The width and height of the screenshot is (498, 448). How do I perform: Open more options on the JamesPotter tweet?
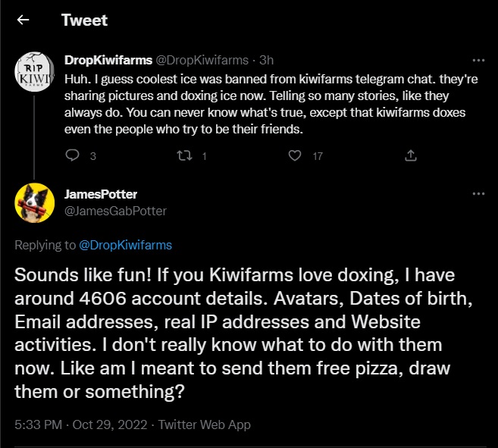pyautogui.click(x=478, y=194)
